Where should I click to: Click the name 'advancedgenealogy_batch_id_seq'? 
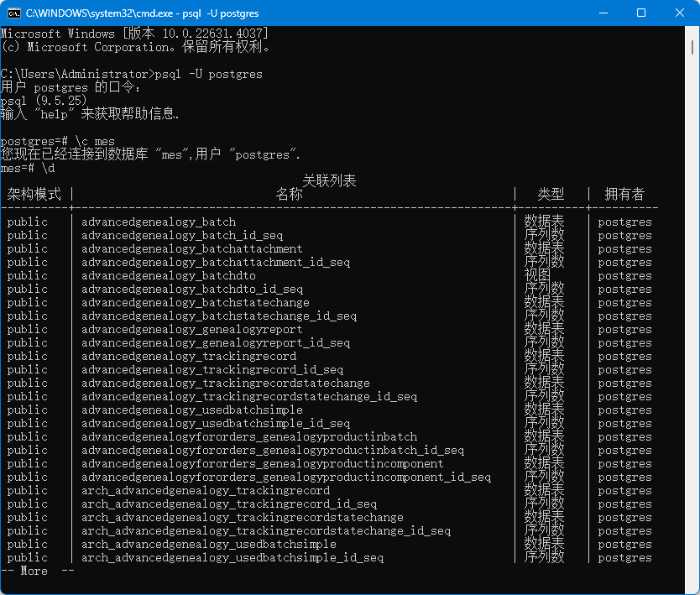tap(182, 235)
